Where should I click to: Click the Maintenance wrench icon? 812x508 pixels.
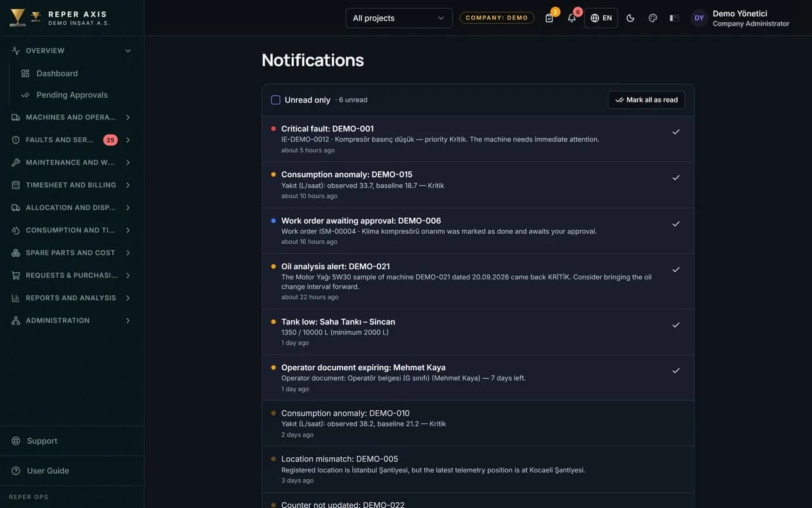point(16,163)
